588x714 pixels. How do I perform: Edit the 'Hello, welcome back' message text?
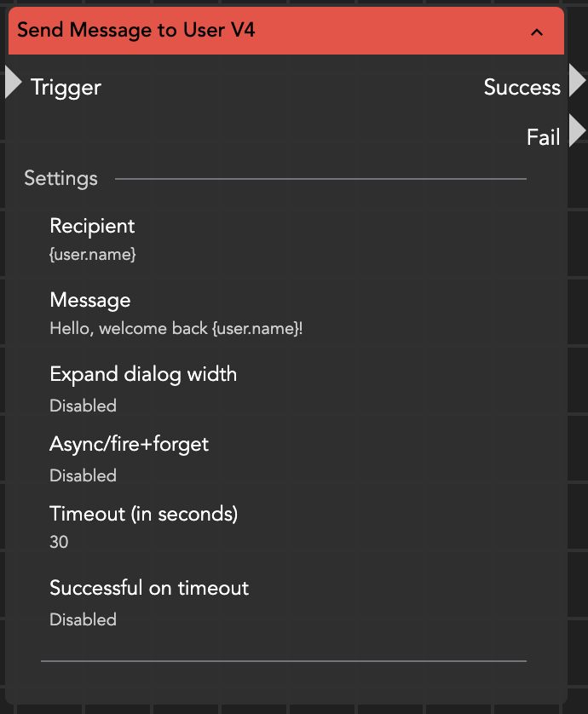[x=176, y=328]
